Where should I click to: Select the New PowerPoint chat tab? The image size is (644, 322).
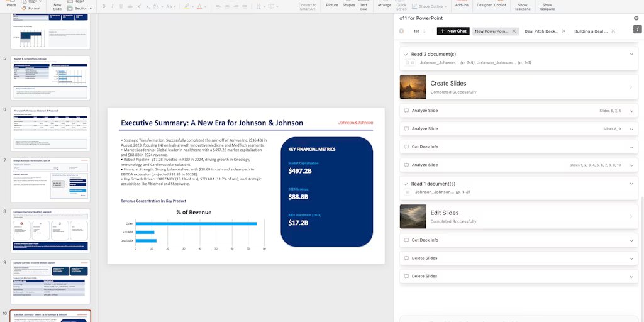[x=491, y=31]
